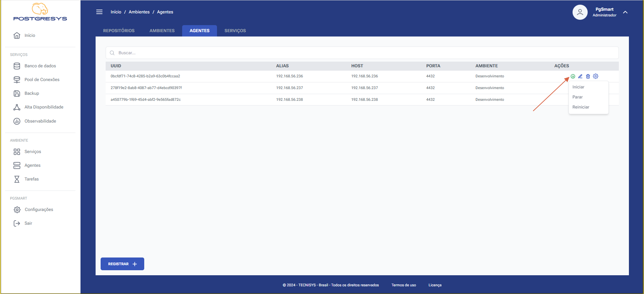Expand the PgSmart Administrador account chevron

(625, 12)
